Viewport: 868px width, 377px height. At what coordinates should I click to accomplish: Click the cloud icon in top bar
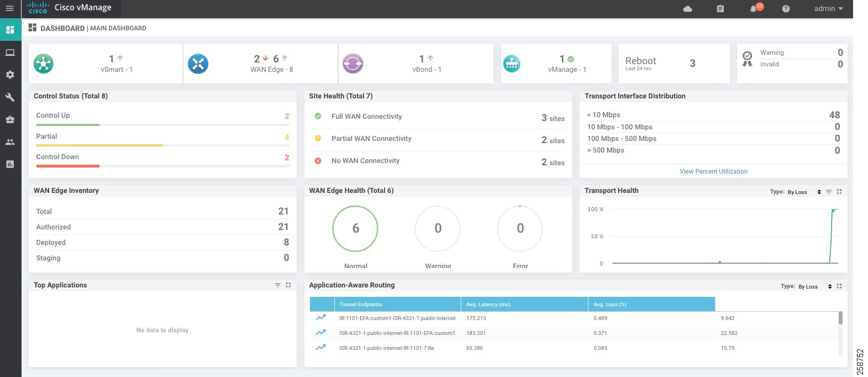tap(688, 9)
